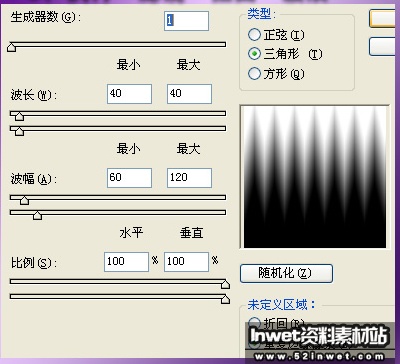Click the 波幅 minimum value field showing 60
400x364 pixels.
coord(129,178)
